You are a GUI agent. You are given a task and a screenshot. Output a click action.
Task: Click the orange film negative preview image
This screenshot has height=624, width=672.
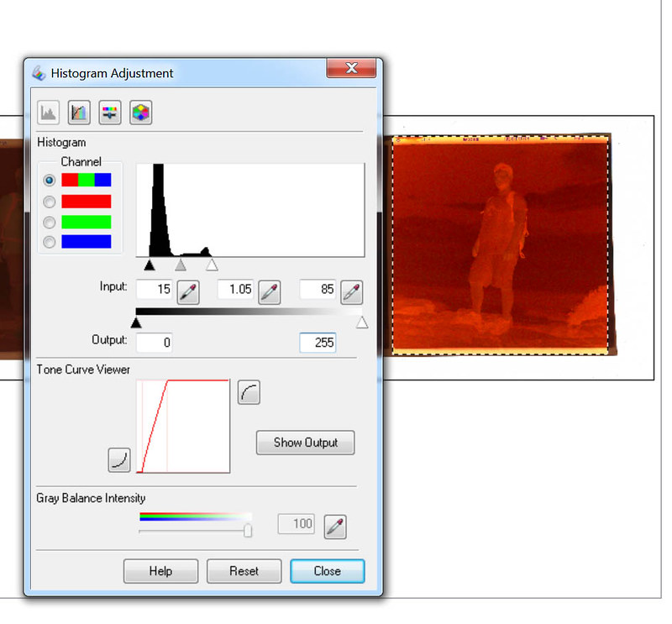pos(501,245)
